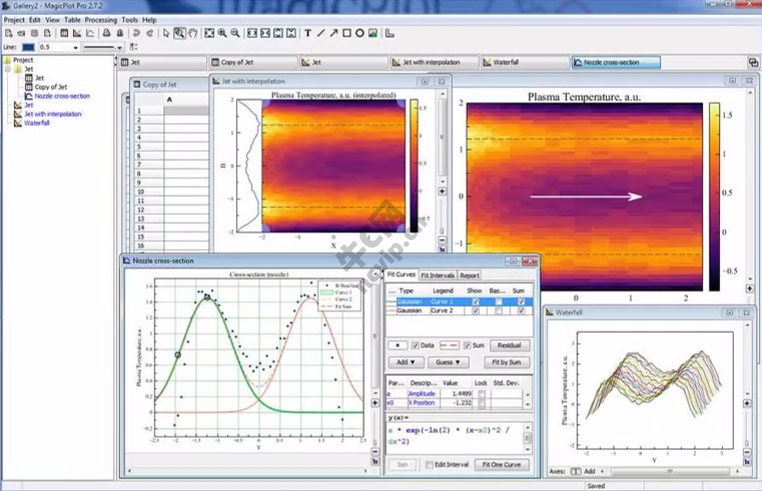Click the blue line color swatch

28,47
